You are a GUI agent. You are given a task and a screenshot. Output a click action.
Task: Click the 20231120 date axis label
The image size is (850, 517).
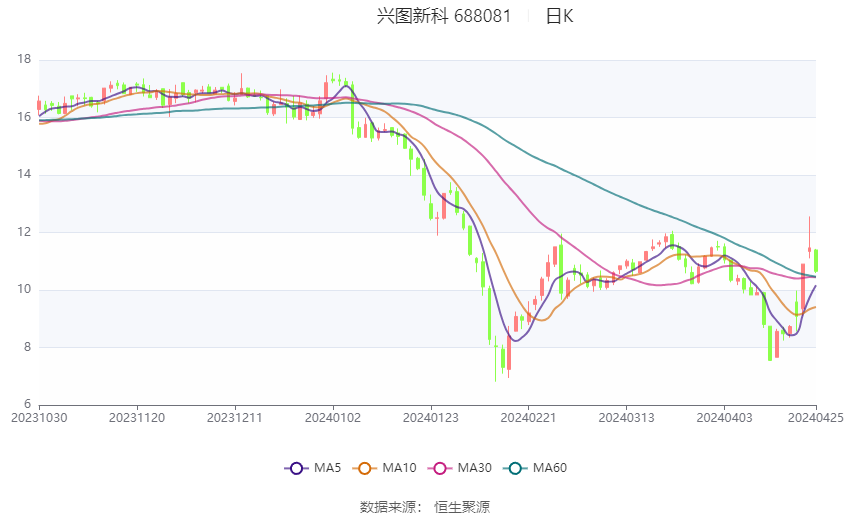[137, 418]
